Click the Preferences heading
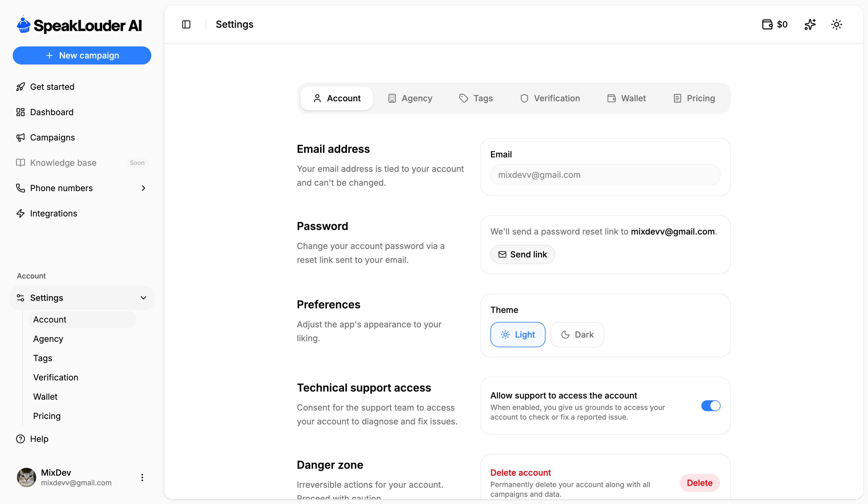 click(329, 304)
